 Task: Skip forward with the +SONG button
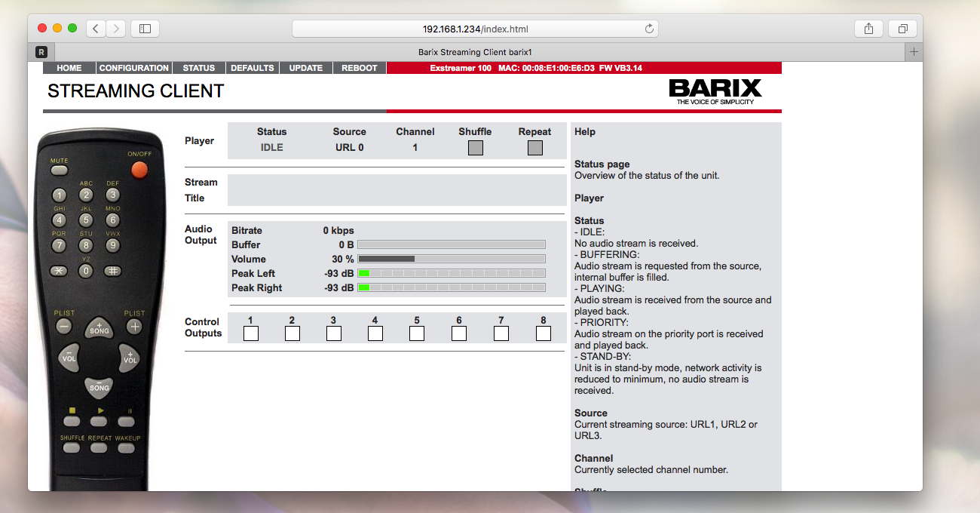tap(99, 329)
